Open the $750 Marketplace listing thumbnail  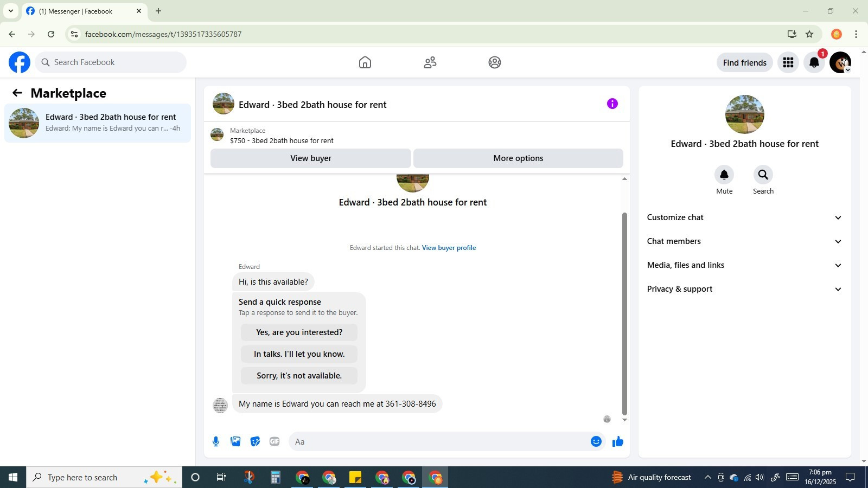click(x=217, y=134)
